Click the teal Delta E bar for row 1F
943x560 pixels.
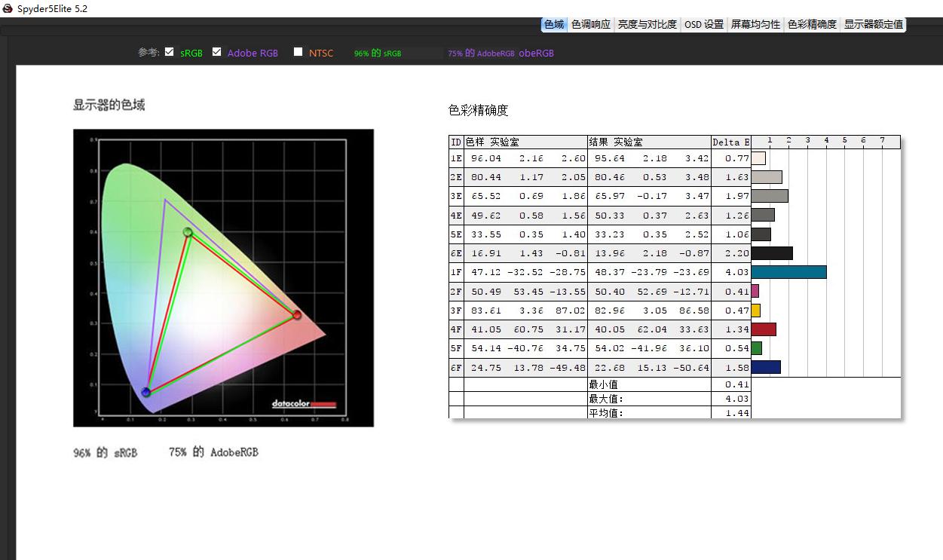(789, 272)
